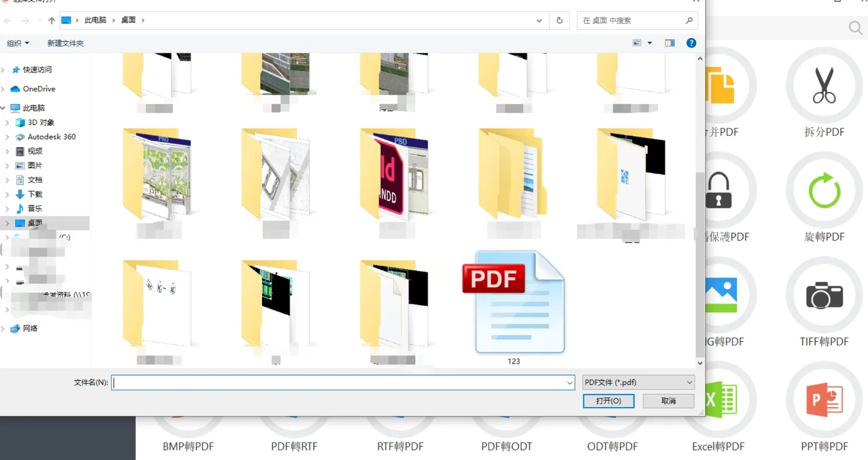Open the 组织 menu
This screenshot has height=460, width=868.
point(18,43)
